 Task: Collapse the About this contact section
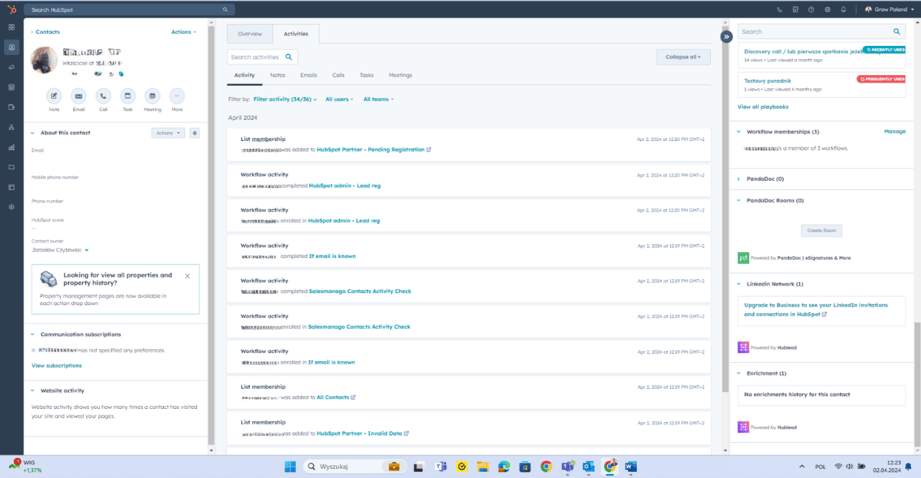(32, 133)
